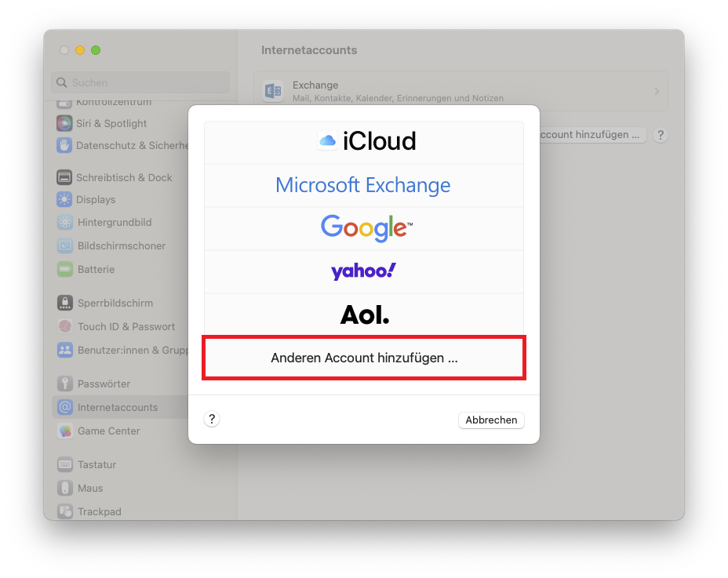Open Tastatur settings
This screenshot has width=728, height=578.
pyautogui.click(x=64, y=464)
